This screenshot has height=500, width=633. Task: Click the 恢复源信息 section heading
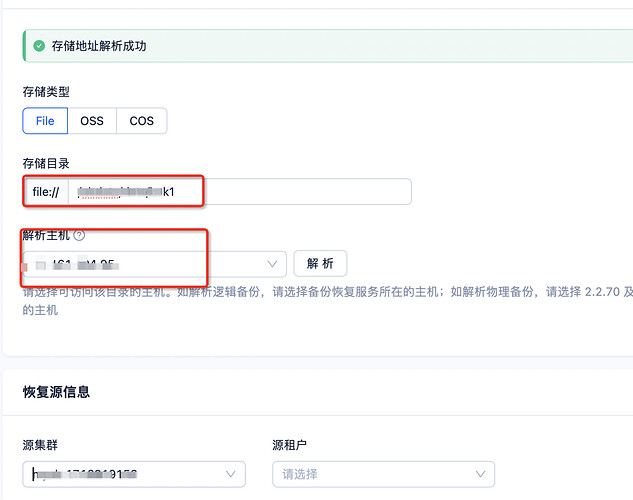coord(56,392)
